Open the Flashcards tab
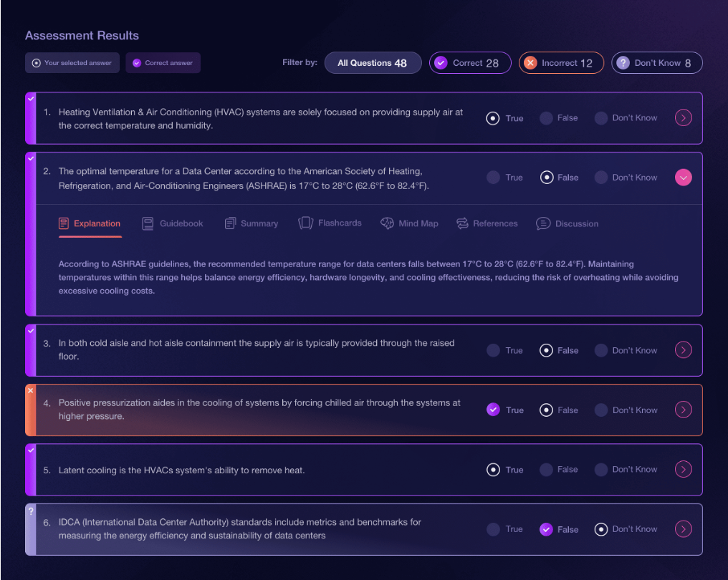The image size is (728, 580). 330,223
